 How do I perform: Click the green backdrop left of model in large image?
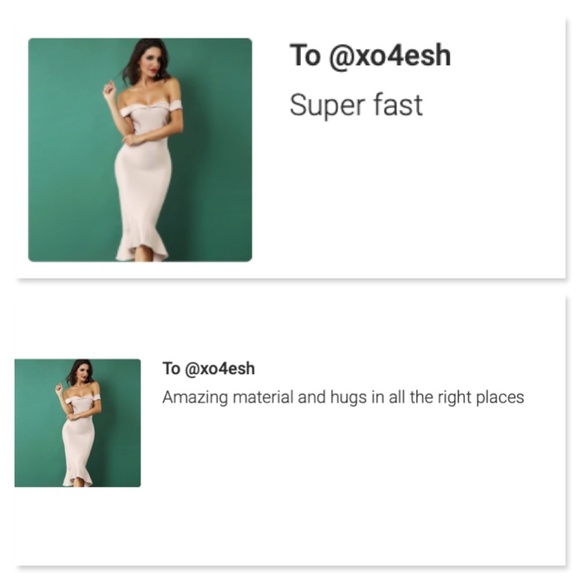tap(67, 155)
